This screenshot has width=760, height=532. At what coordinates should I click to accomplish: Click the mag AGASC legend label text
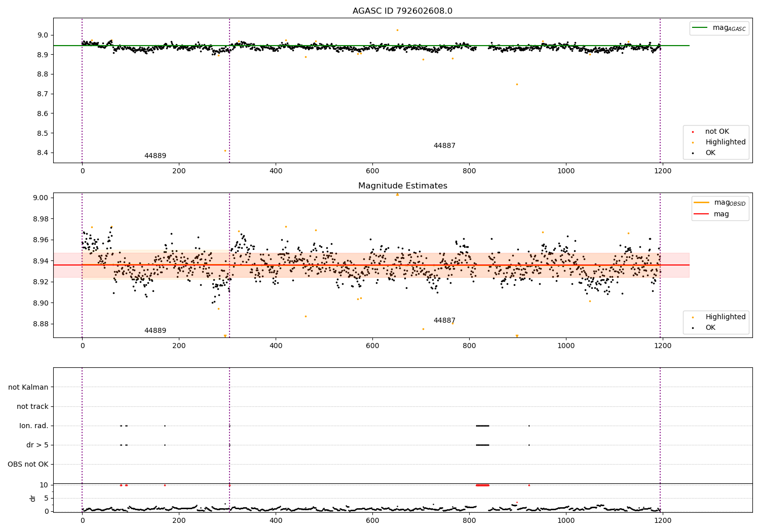click(x=729, y=28)
